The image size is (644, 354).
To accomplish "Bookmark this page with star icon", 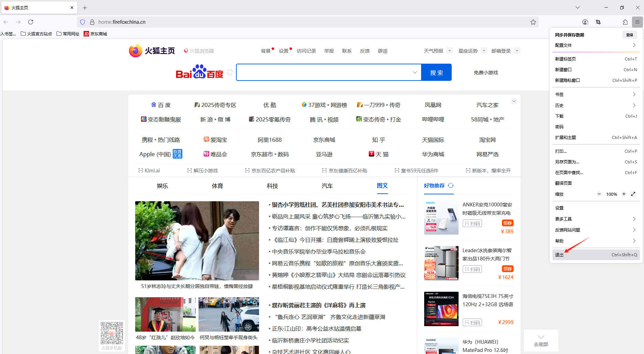I will point(533,22).
